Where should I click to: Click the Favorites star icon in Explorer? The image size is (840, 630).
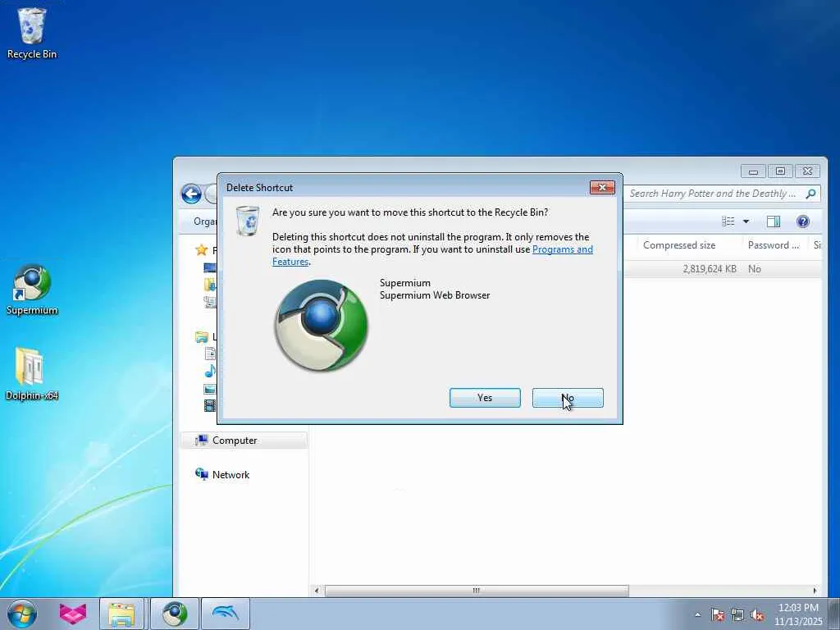[202, 249]
